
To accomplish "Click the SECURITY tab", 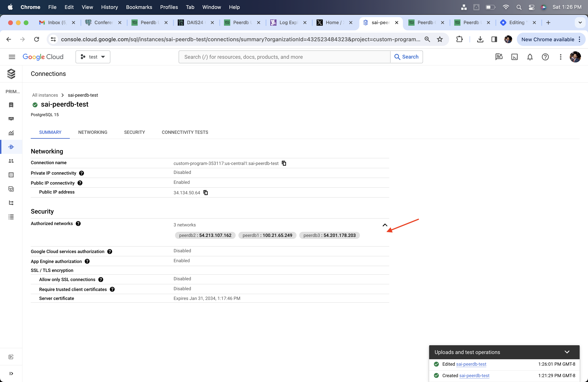I will 134,132.
